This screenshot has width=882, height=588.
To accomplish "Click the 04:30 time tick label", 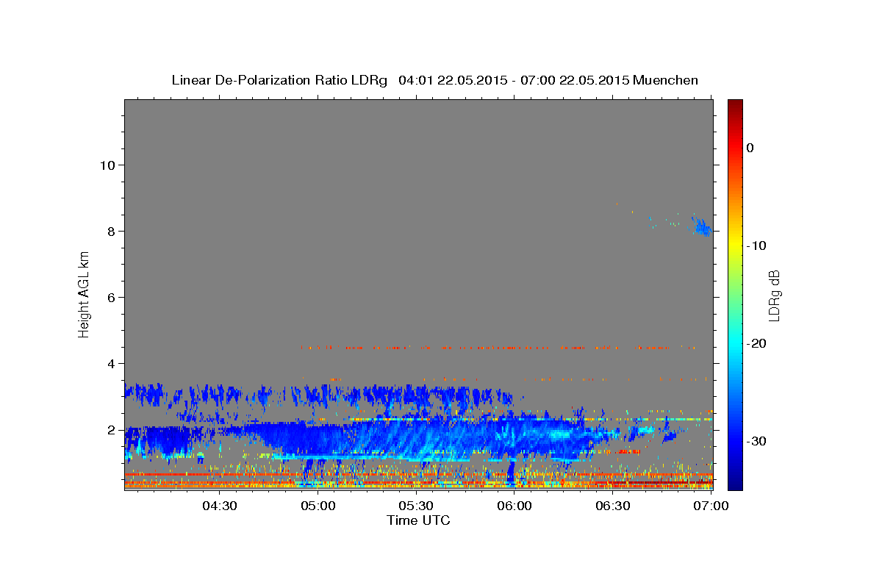I will coord(220,506).
